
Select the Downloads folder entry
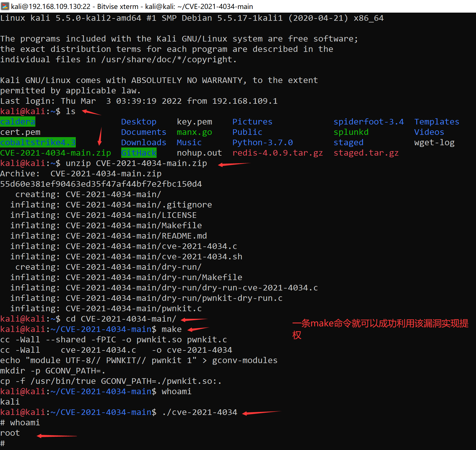tap(144, 142)
